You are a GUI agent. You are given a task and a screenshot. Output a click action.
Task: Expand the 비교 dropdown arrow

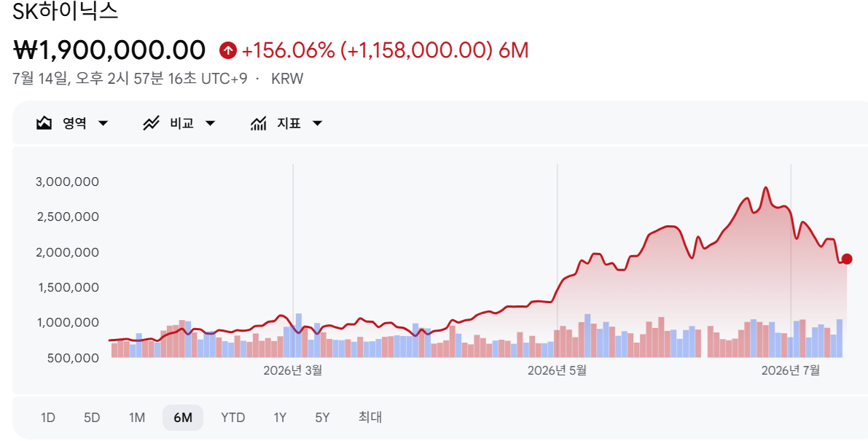[x=211, y=123]
